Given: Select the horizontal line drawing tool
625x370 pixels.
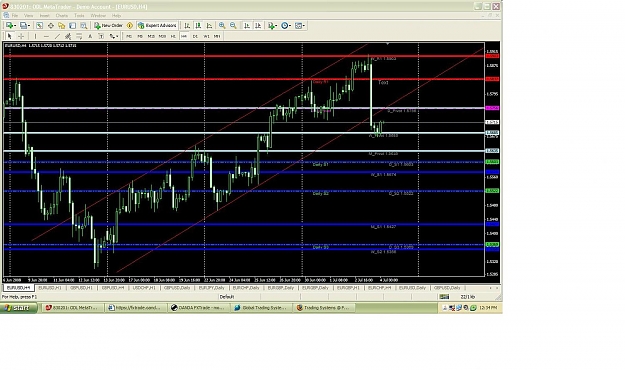Looking at the screenshot, I should (46, 36).
